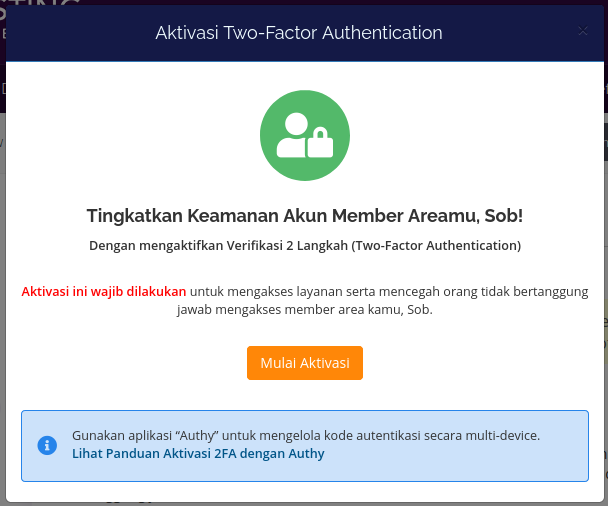Click the red Aktivasi ini wajib dilakukan text
Viewport: 608px width, 506px height.
point(104,292)
